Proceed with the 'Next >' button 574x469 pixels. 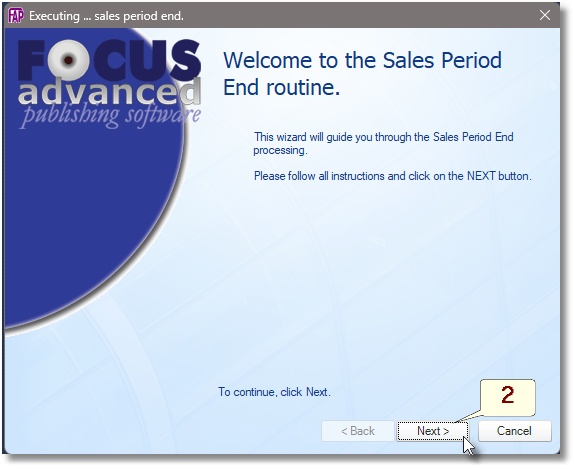point(432,431)
